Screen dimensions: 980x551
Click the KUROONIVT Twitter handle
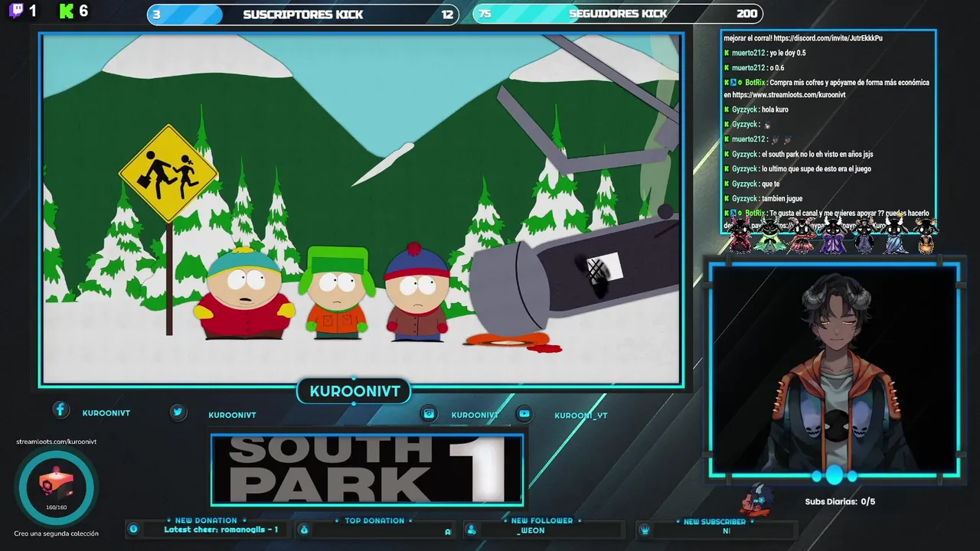[232, 415]
